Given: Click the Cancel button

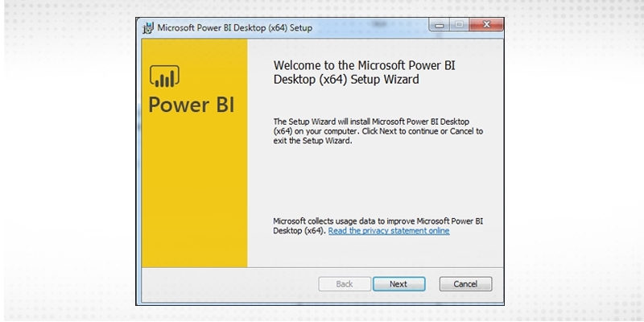Looking at the screenshot, I should [x=465, y=284].
